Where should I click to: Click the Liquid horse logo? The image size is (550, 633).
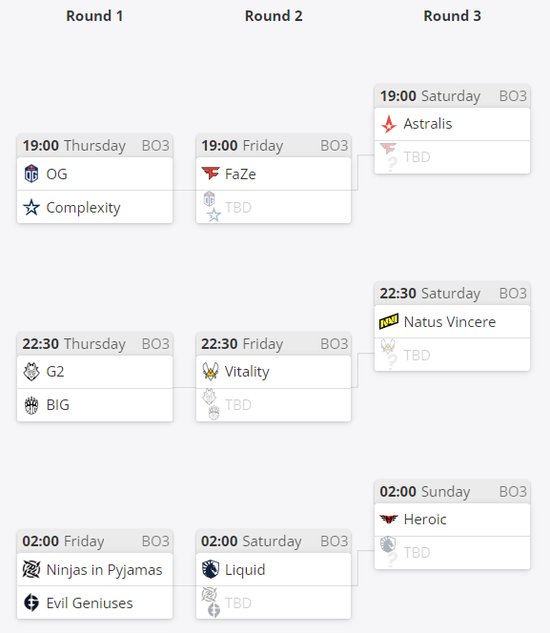tap(210, 570)
